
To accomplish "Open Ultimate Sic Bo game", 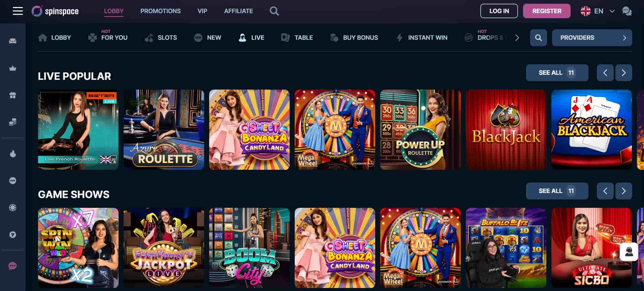I will 591,248.
